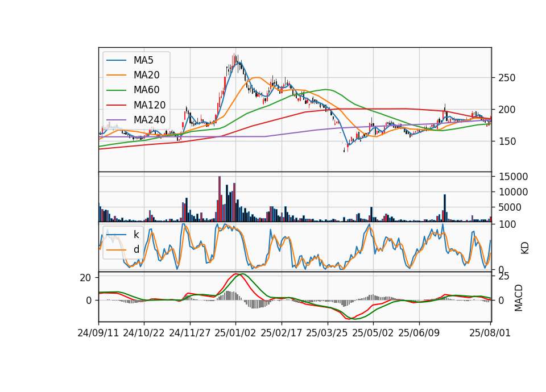Click the highest candlestick at the price peak
Image resolution: width=546 pixels, height=392 pixels.
coord(235,60)
